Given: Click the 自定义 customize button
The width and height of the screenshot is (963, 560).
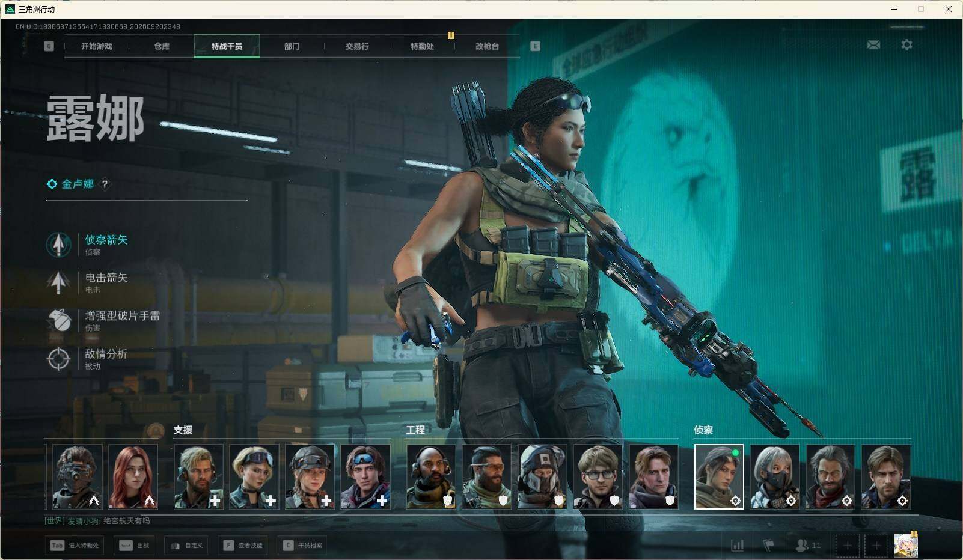Looking at the screenshot, I should point(186,546).
